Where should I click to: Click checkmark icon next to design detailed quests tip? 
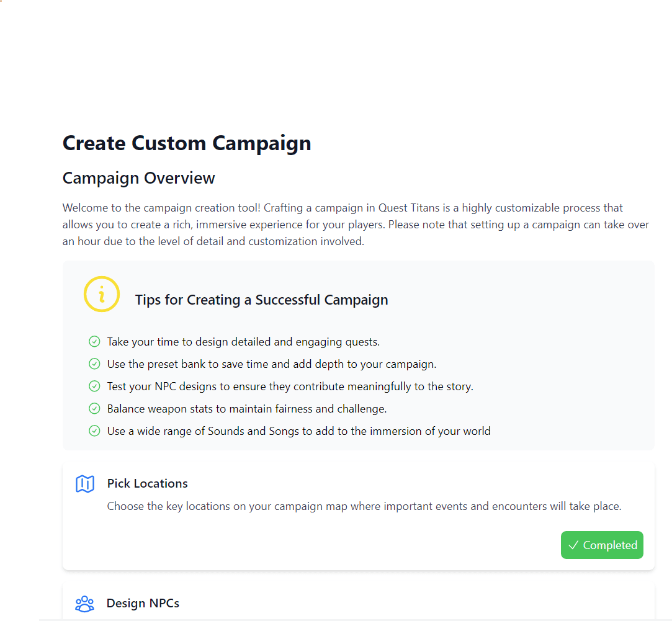point(94,342)
